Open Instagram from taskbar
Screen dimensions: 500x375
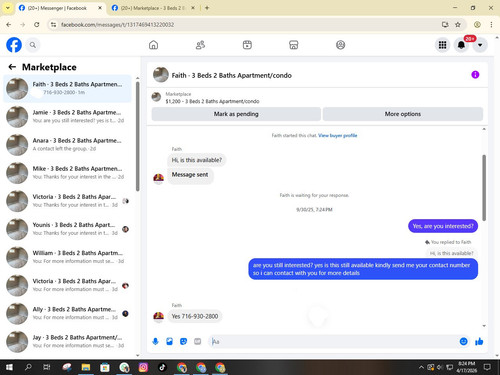(x=143, y=367)
